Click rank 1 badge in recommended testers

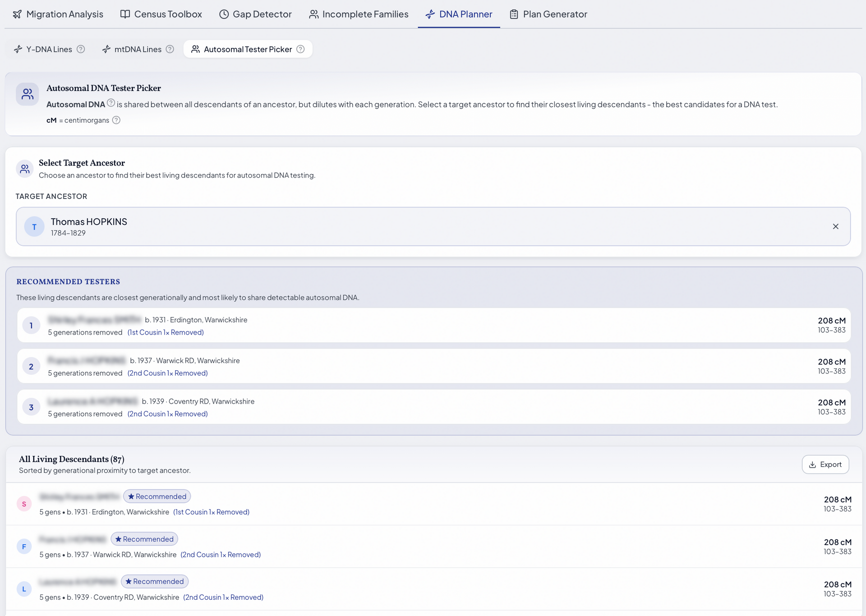point(31,325)
